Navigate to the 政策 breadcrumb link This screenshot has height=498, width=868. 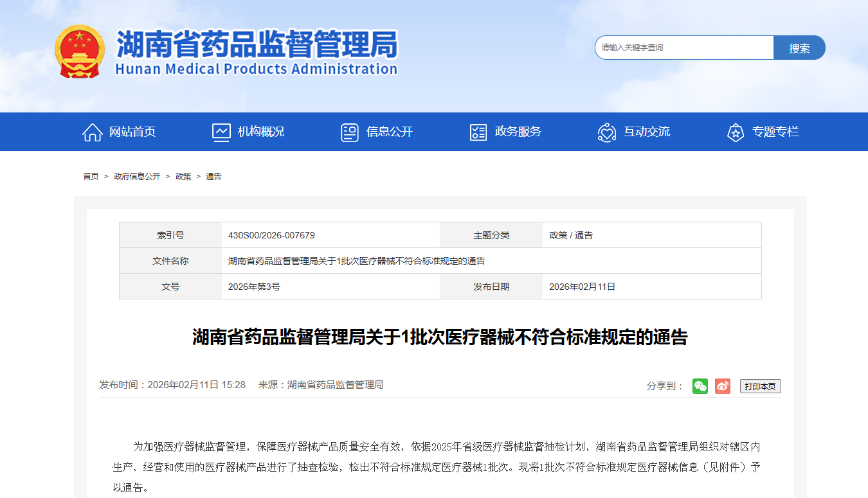(x=183, y=176)
